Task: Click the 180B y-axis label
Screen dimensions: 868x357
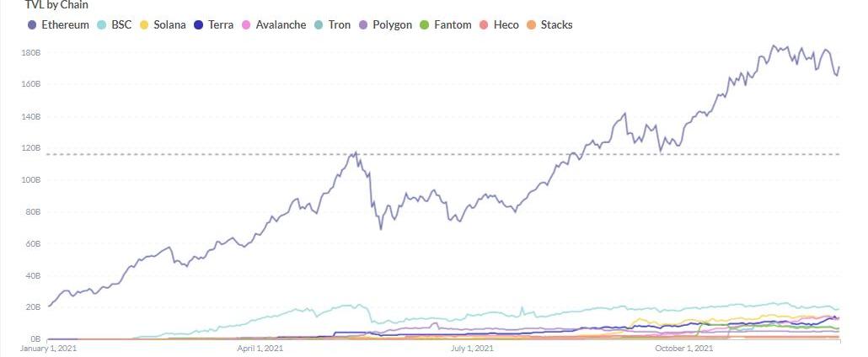Action: [31, 52]
